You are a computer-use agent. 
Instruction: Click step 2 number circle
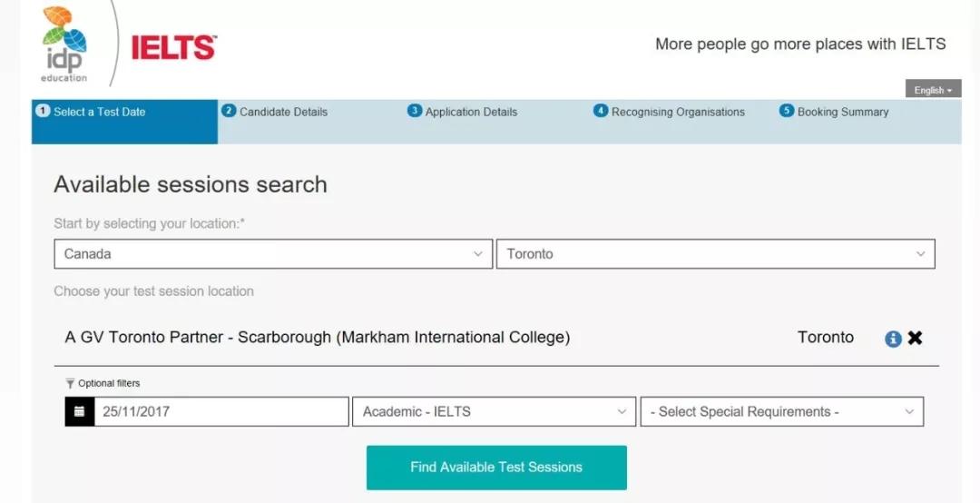[x=229, y=111]
